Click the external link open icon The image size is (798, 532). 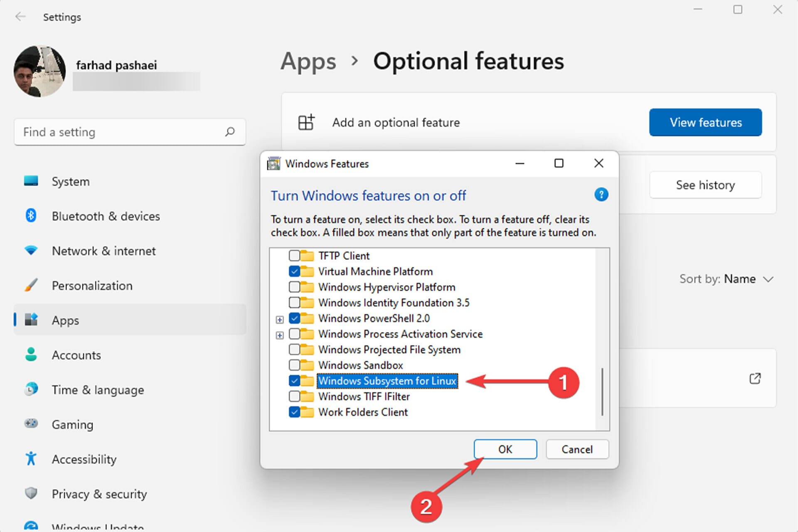click(x=755, y=378)
